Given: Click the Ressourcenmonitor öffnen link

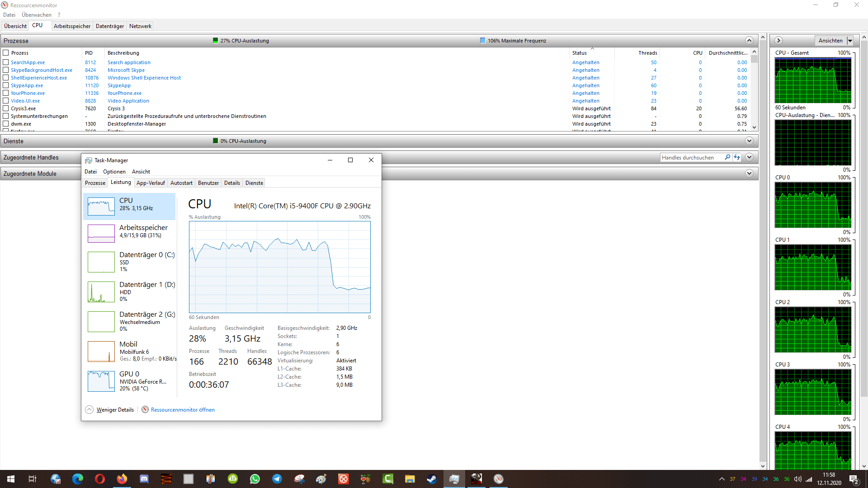Looking at the screenshot, I should tap(183, 410).
